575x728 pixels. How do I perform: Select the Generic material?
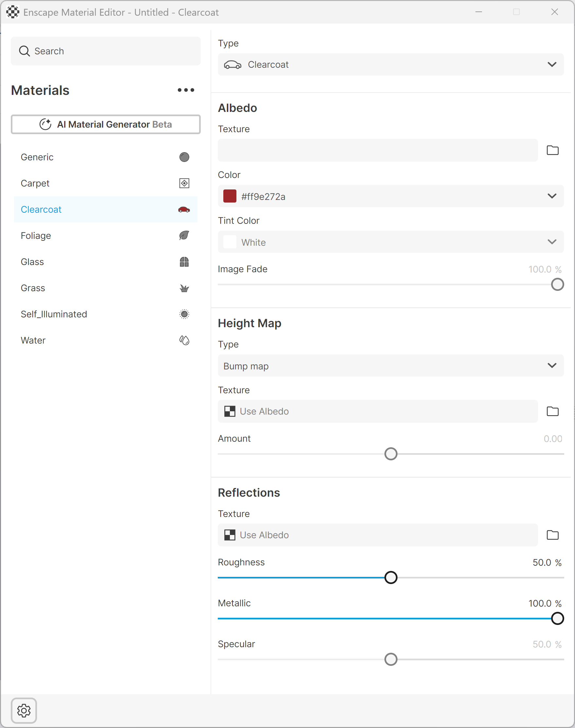coord(105,157)
